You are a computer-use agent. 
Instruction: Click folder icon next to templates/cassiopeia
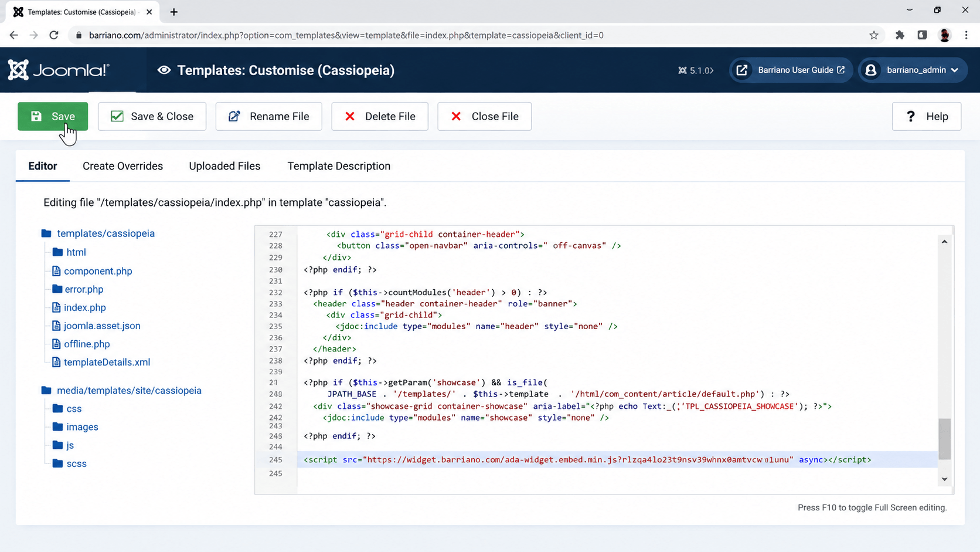coord(46,233)
